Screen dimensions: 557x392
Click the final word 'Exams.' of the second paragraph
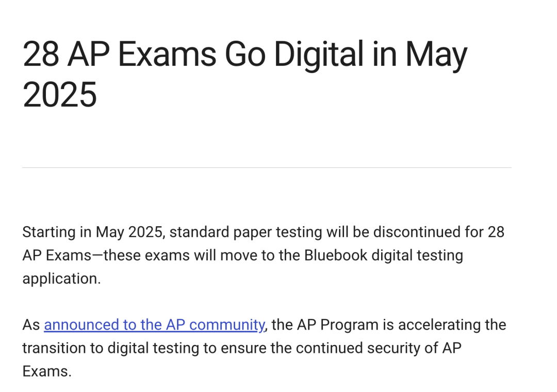pos(47,371)
